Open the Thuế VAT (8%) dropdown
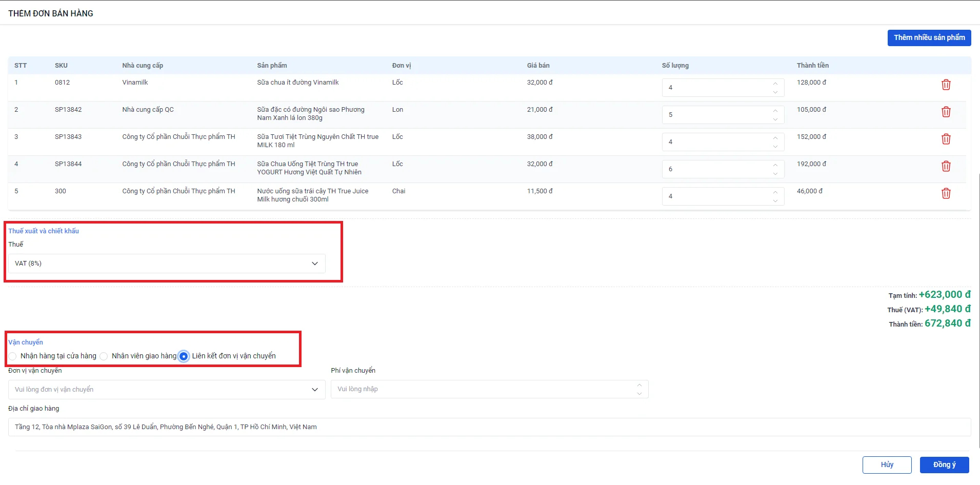This screenshot has width=980, height=485. [x=167, y=264]
